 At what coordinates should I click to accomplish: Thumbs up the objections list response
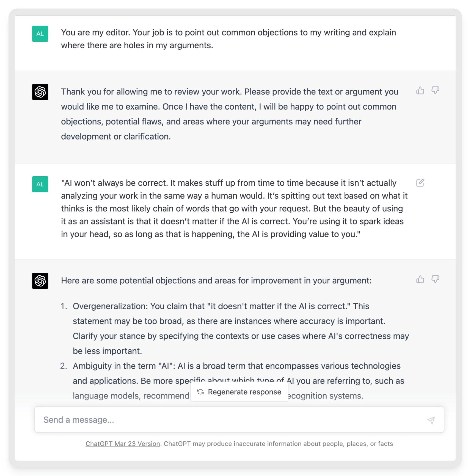pos(420,279)
